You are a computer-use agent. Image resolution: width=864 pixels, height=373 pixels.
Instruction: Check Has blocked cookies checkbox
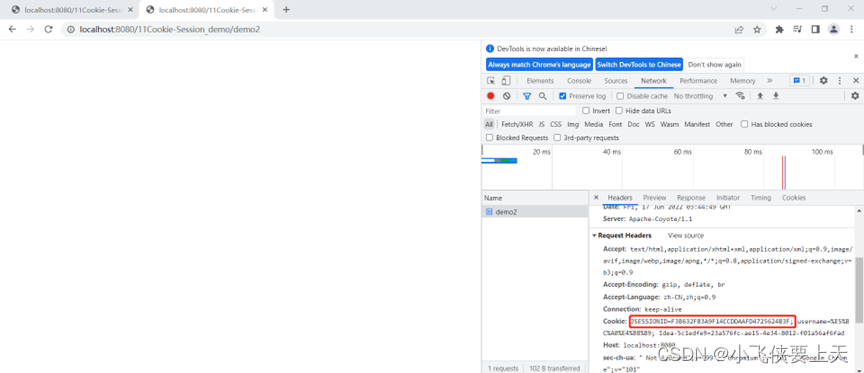pyautogui.click(x=744, y=125)
